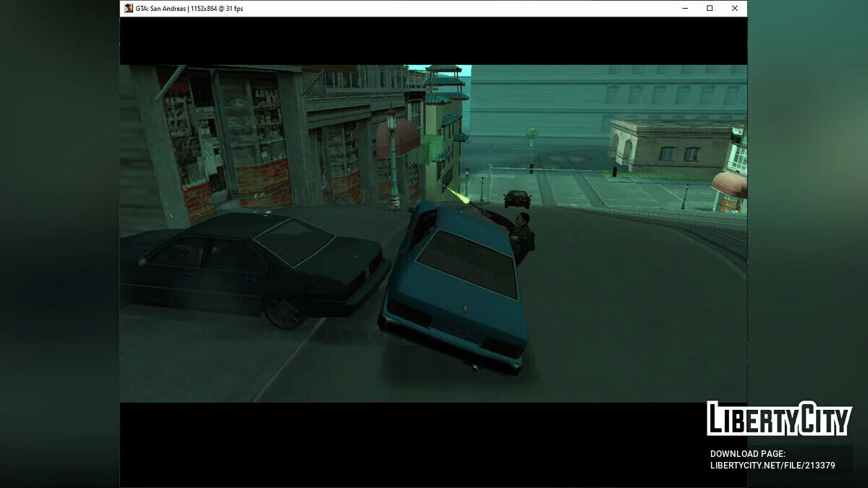Click the LibertyCity logo watermark

[778, 419]
